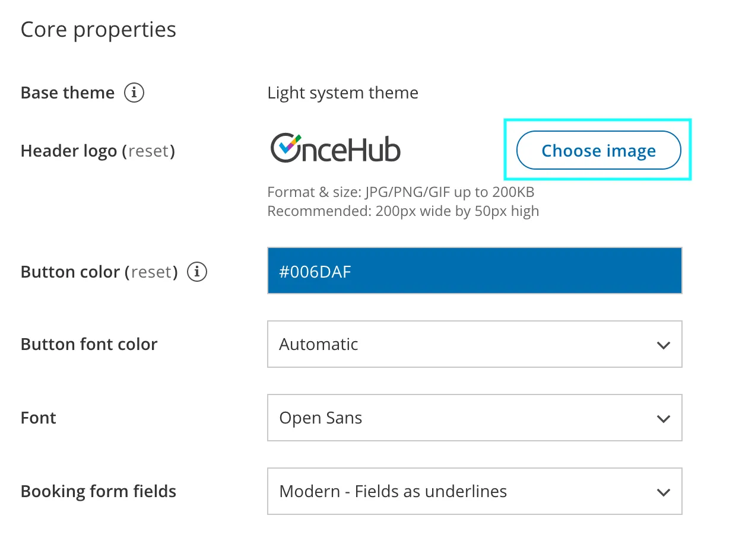The height and width of the screenshot is (560, 755).
Task: Click the info icon beside Base theme
Action: point(134,93)
